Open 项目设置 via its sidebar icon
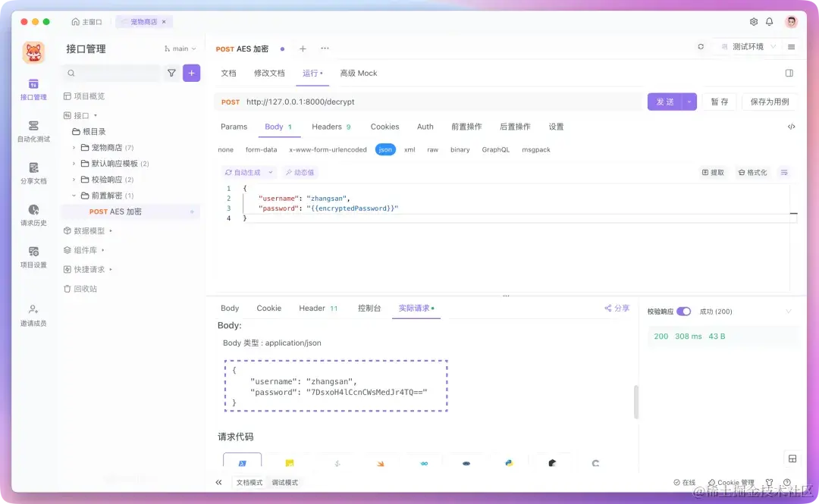This screenshot has height=504, width=819. pos(33,258)
